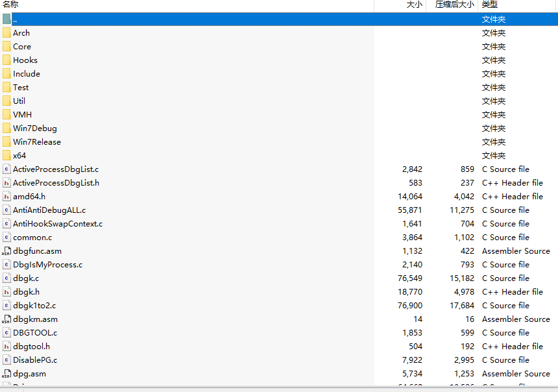The height and width of the screenshot is (392, 558).
Task: Select the Core folder name
Action: [22, 47]
